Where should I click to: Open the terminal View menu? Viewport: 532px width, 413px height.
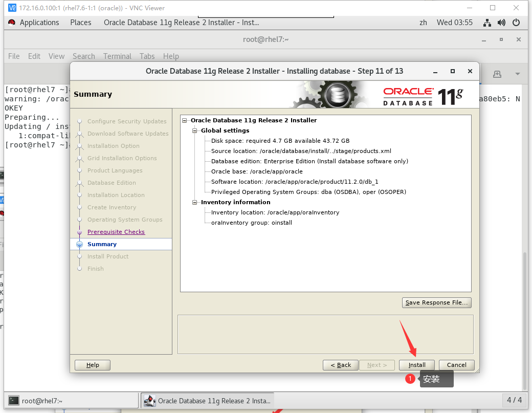pyautogui.click(x=56, y=56)
